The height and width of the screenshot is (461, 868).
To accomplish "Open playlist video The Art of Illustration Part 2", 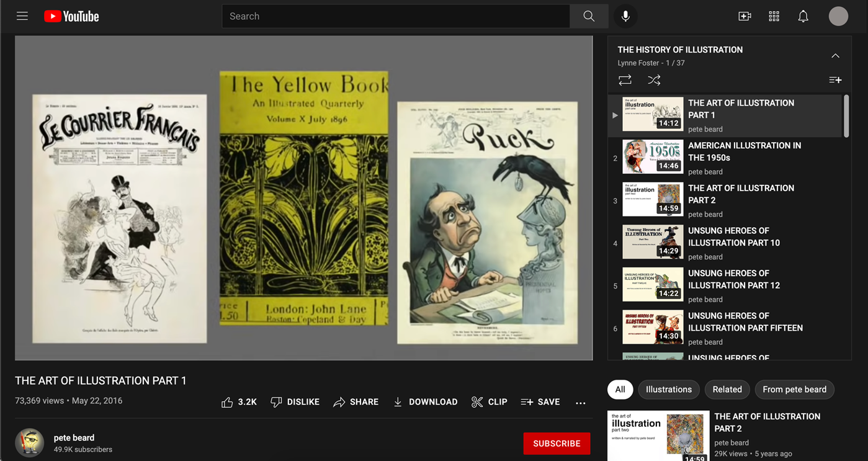I will [724, 200].
